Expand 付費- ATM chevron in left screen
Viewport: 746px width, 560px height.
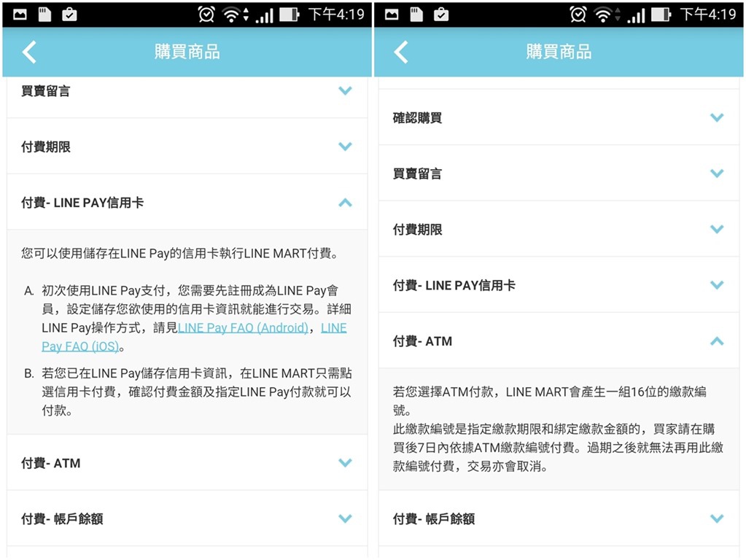(x=345, y=462)
